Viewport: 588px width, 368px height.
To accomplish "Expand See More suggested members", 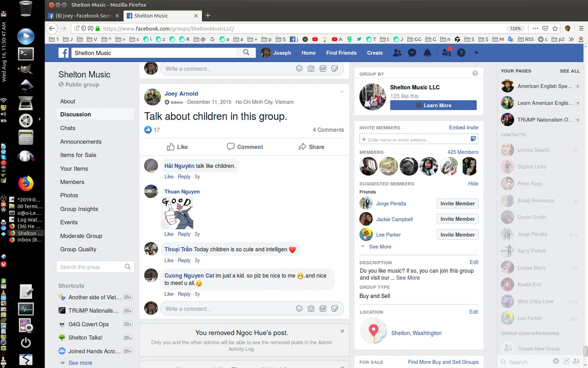I will (x=380, y=247).
